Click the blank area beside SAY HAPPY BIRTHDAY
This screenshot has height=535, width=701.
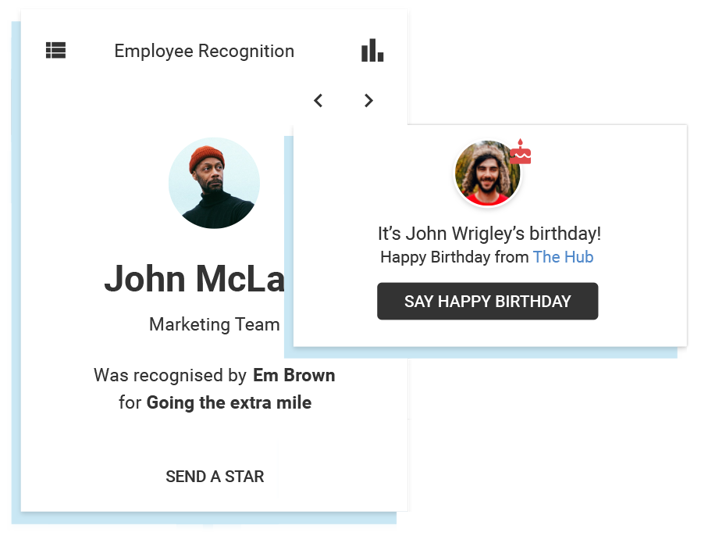pyautogui.click(x=642, y=301)
